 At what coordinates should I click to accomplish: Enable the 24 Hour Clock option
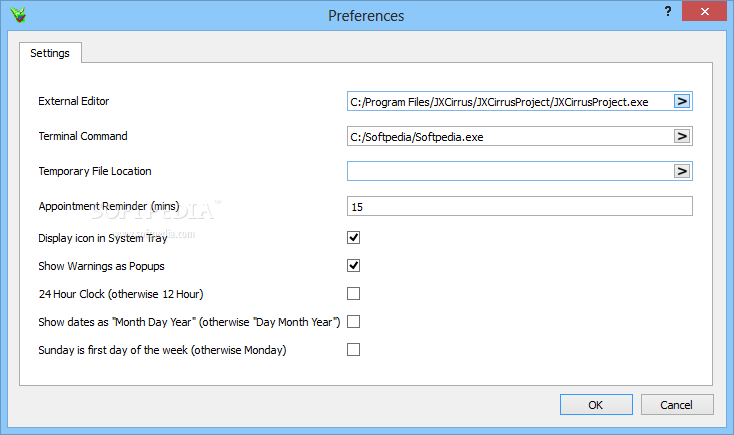coord(353,294)
